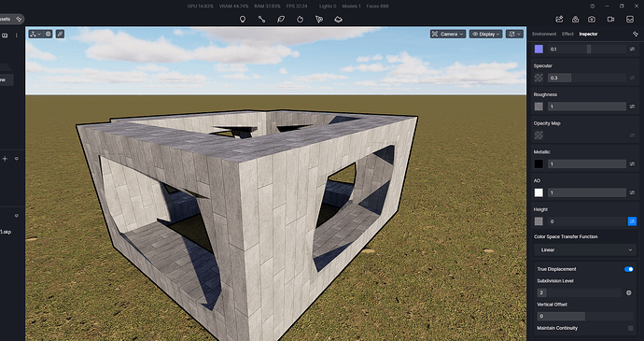The height and width of the screenshot is (341, 644).
Task: Click the Specular texture swatch
Action: pos(539,78)
